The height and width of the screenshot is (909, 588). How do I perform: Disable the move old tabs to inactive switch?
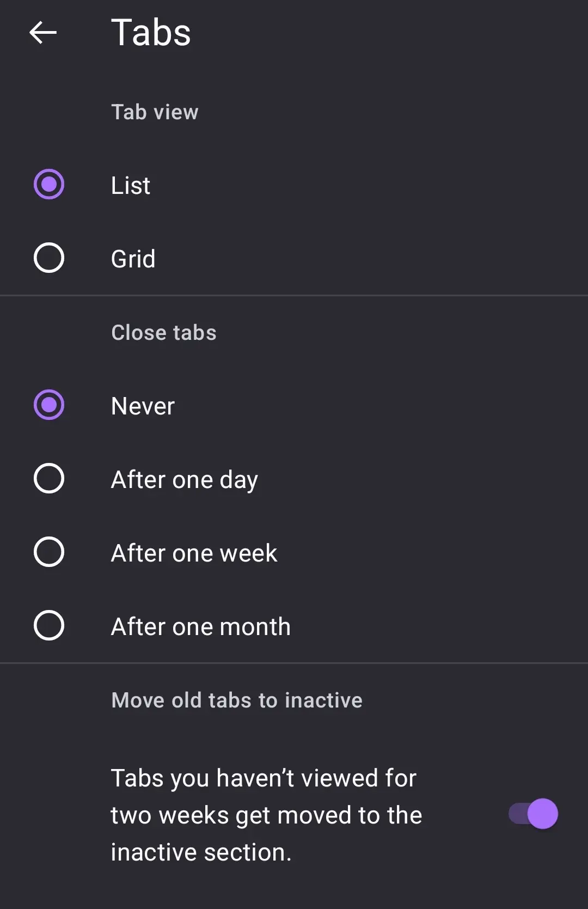point(534,814)
